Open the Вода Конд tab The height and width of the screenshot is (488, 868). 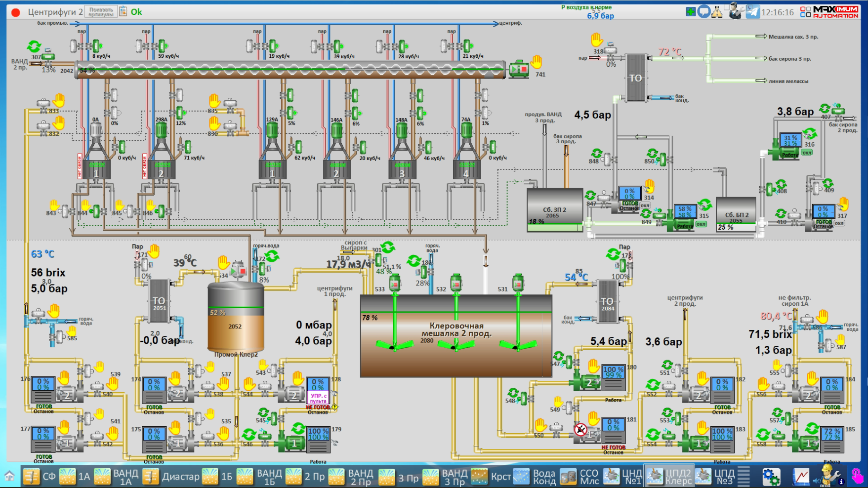(535, 477)
